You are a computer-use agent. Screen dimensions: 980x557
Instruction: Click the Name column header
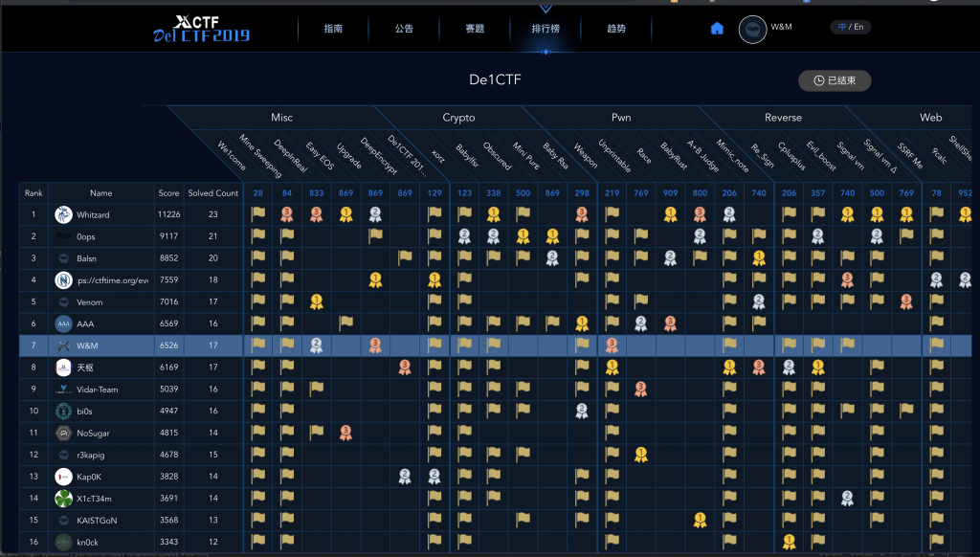pyautogui.click(x=100, y=193)
